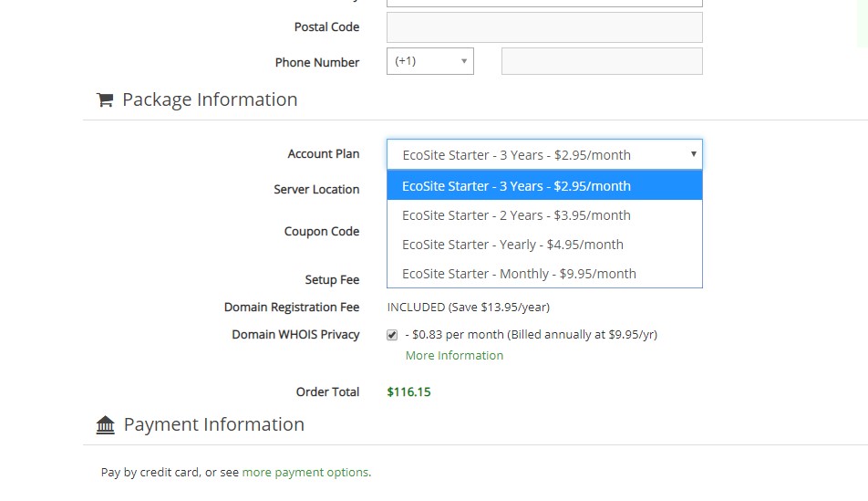Click the Account Plan label
Screen dimensions: 868x501
(324, 154)
